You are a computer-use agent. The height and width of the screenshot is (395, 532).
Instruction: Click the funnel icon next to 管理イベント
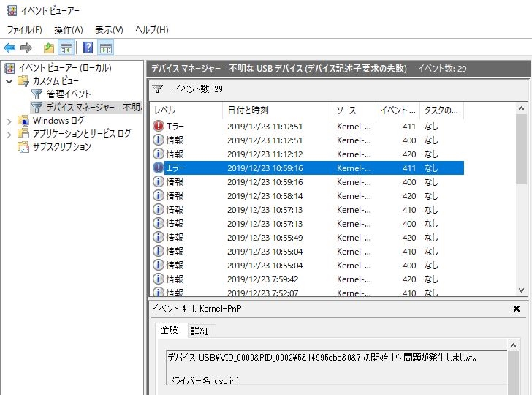pos(37,94)
